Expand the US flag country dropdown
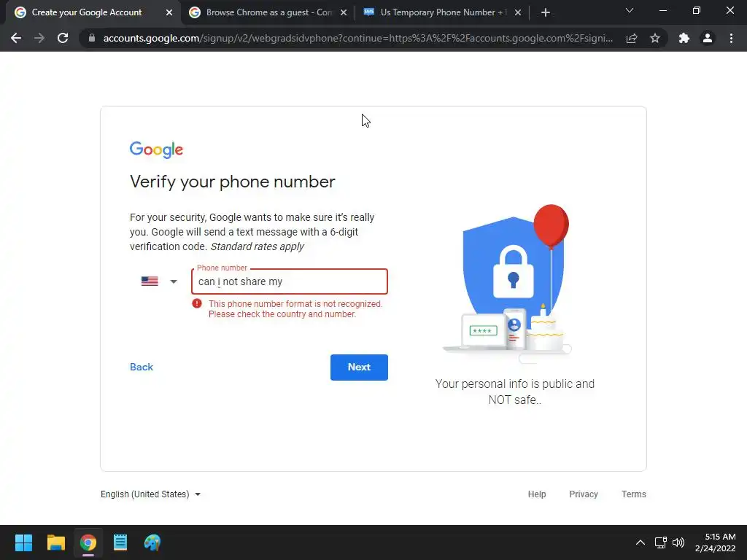 click(x=159, y=281)
